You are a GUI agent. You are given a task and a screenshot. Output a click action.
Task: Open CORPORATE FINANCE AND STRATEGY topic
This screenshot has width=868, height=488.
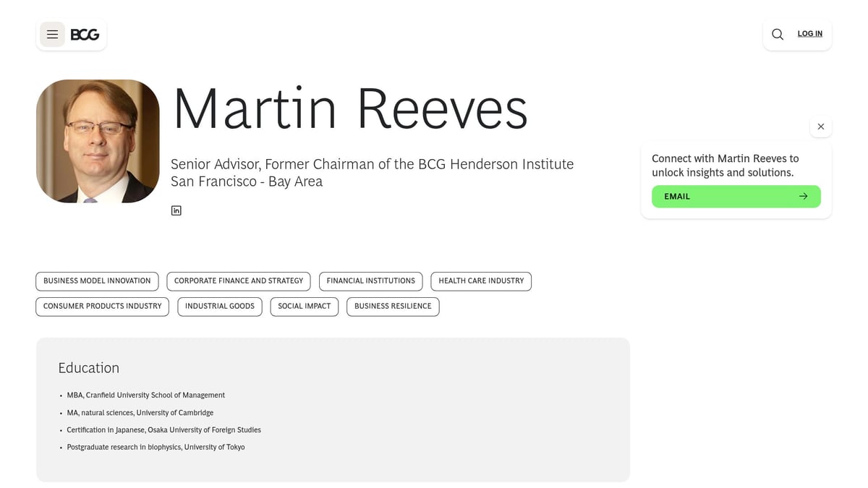[238, 281]
